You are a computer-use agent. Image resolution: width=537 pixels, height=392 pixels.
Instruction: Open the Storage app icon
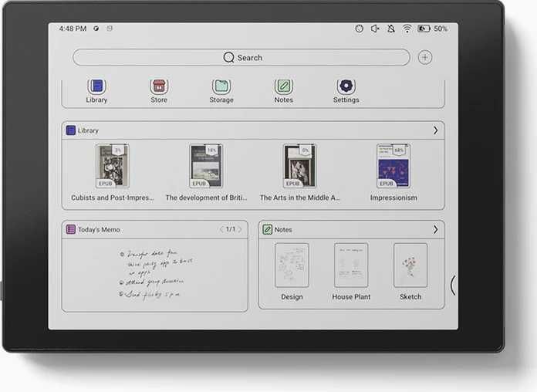click(x=221, y=86)
